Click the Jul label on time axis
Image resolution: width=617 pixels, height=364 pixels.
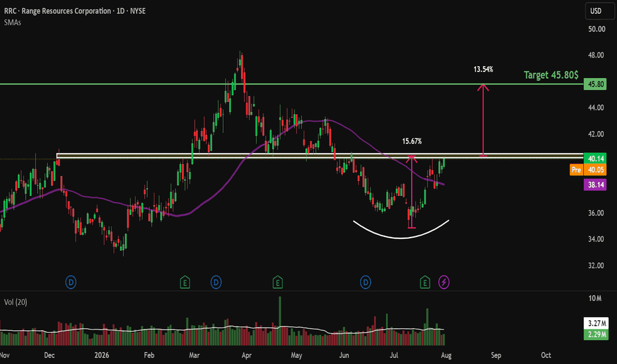(x=394, y=355)
